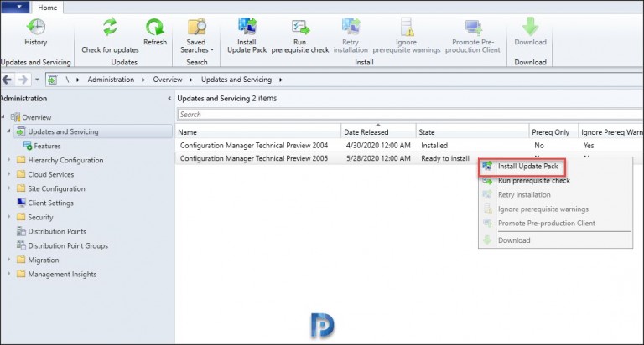Screen dimensions: 644x345
Task: Select Configuration Manager Technical Preview 2004 row
Action: [409, 145]
